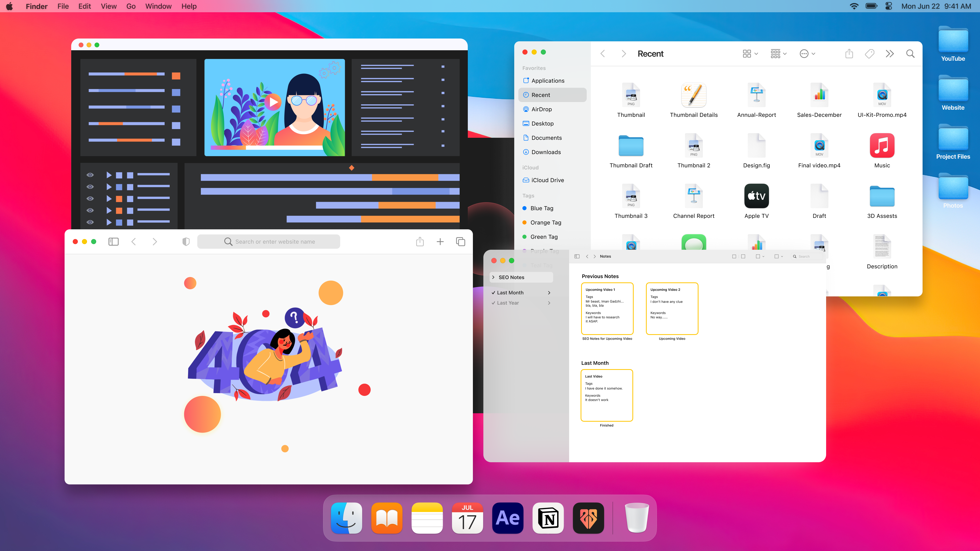Image resolution: width=980 pixels, height=551 pixels.
Task: Show the Safari tab overview icon
Action: pyautogui.click(x=460, y=242)
